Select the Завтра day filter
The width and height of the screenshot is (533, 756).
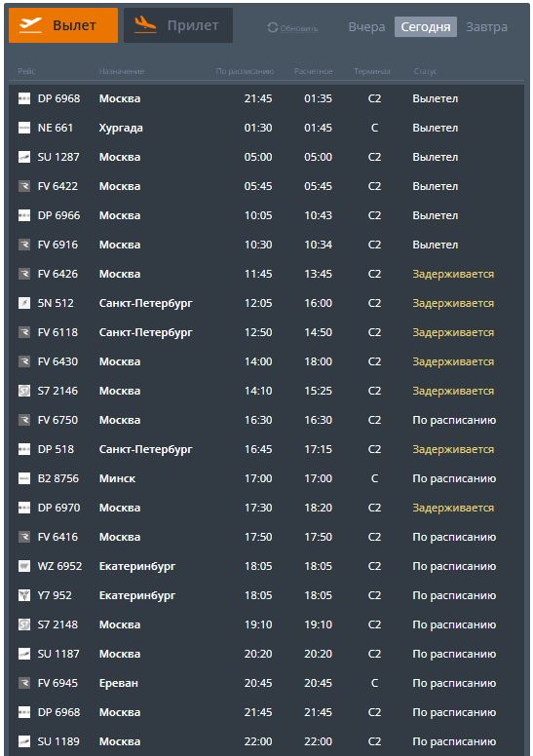tap(486, 27)
